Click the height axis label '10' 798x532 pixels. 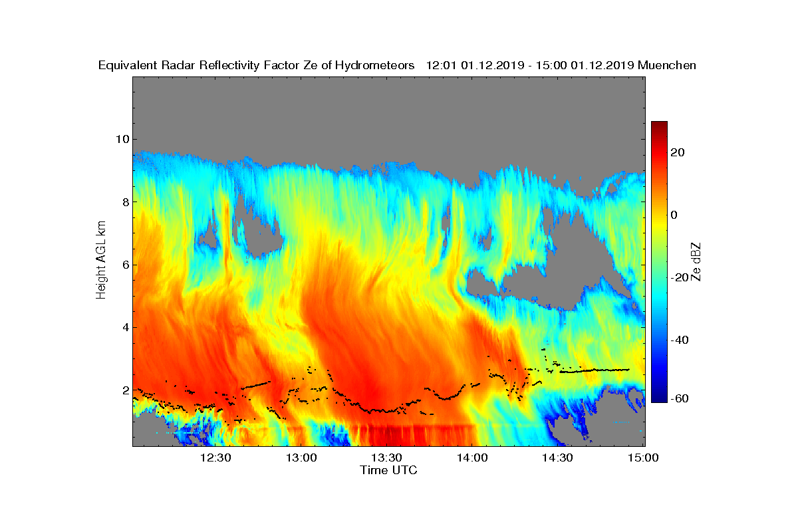click(x=122, y=139)
